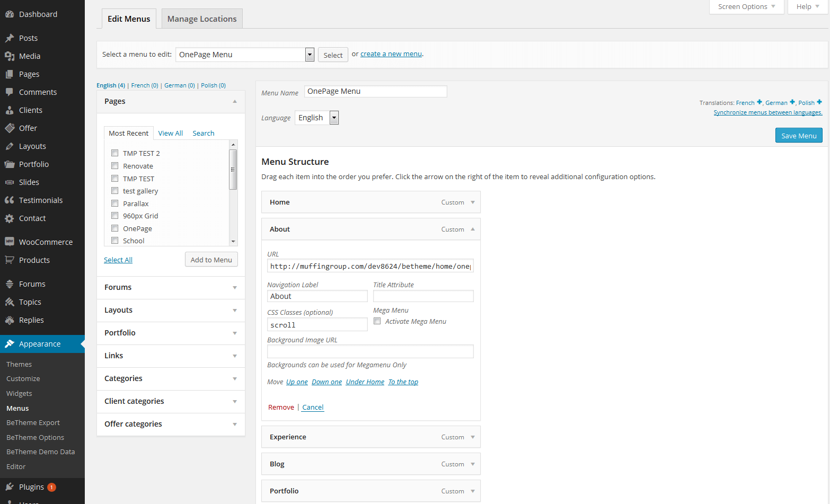Open the View All pages tab
Image resolution: width=830 pixels, height=504 pixels.
[170, 133]
